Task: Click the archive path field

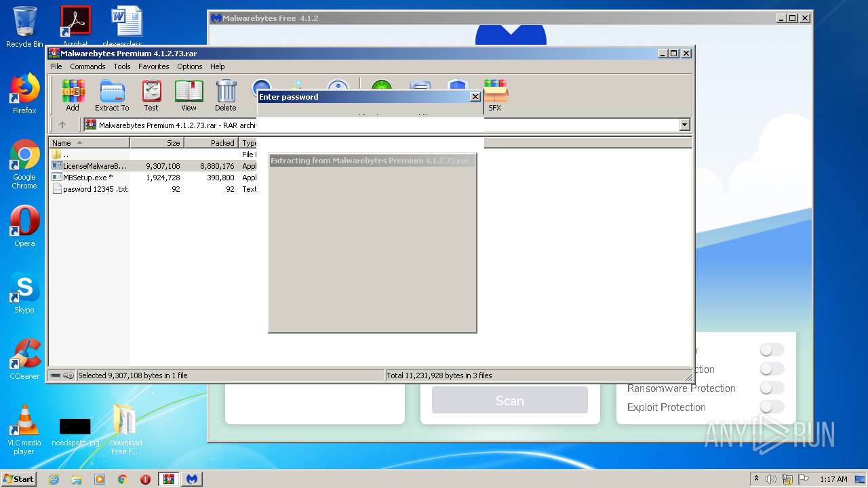Action: pos(387,125)
